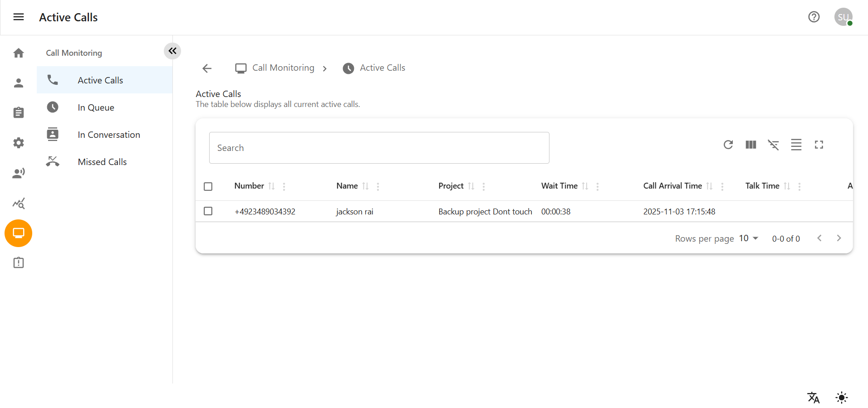Toggle dark mode with the sun icon
This screenshot has width=868, height=408.
click(841, 398)
